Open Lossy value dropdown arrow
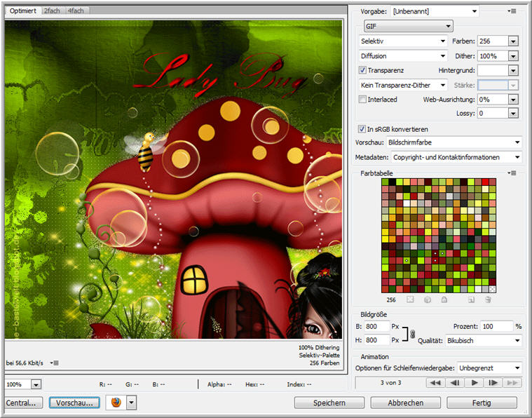532x418 pixels. pos(513,114)
